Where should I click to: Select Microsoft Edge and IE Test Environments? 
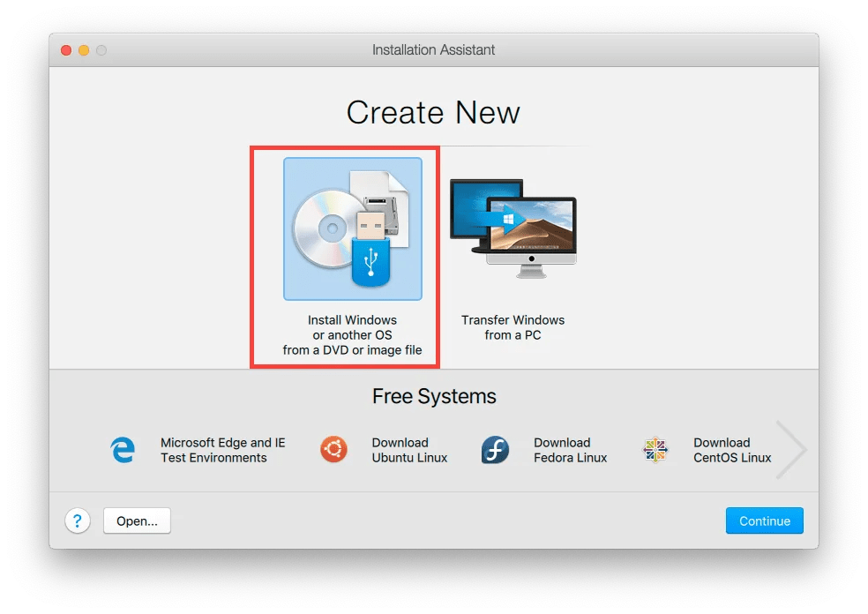(x=222, y=450)
